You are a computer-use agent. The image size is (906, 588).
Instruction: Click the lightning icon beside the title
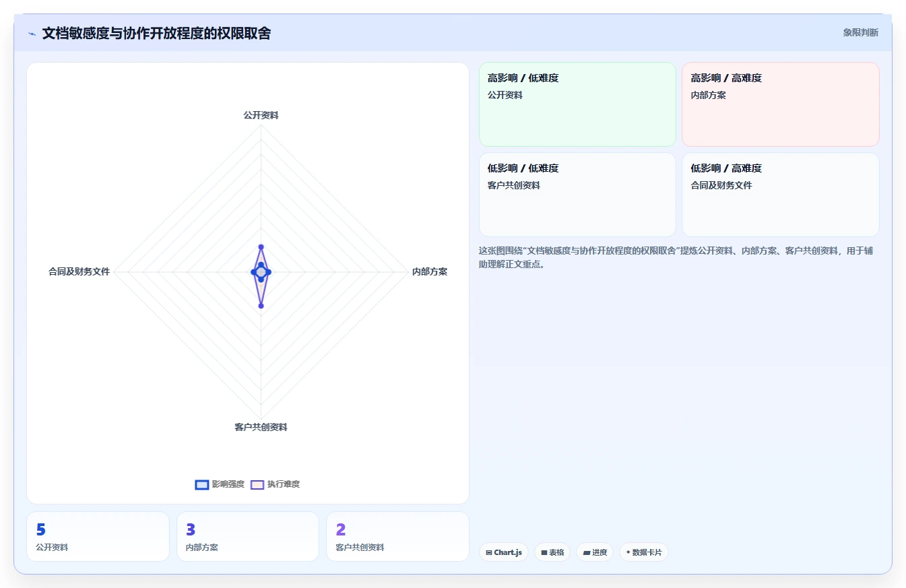click(32, 34)
